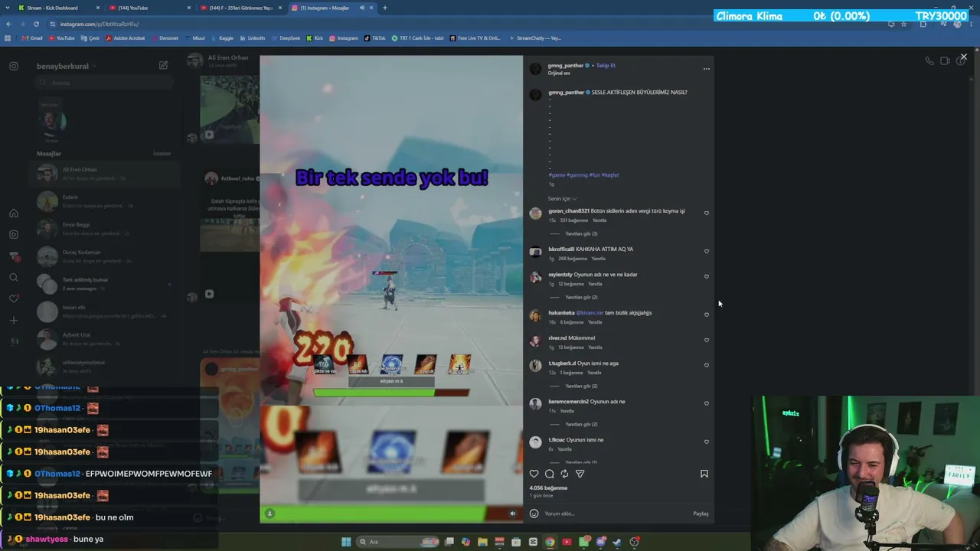This screenshot has height=551, width=980.
Task: Expand replies under t.tugberk.d's comment
Action: coord(581,386)
